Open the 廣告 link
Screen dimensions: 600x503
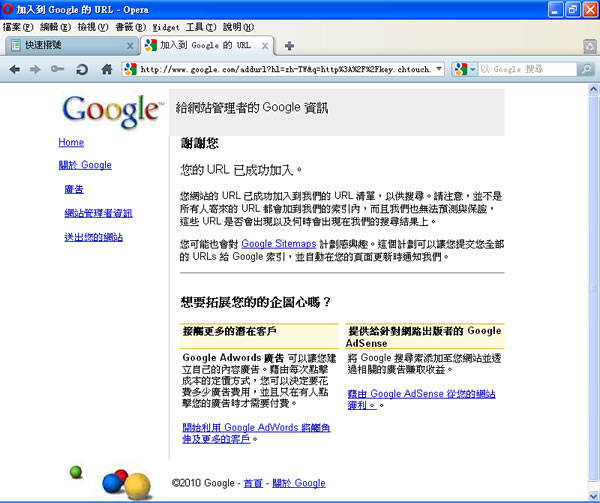pos(74,189)
